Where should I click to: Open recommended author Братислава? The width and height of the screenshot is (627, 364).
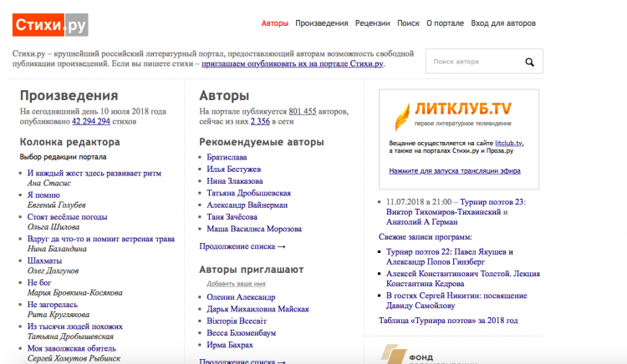pyautogui.click(x=227, y=157)
